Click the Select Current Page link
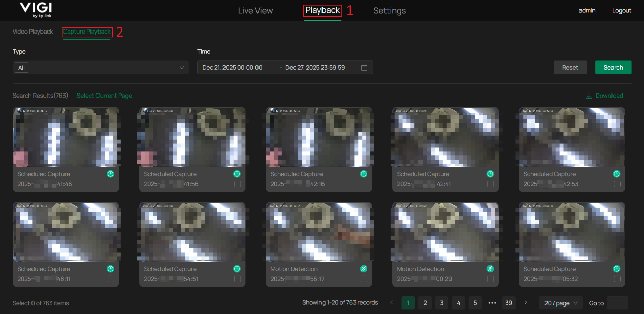The image size is (644, 314). tap(104, 96)
